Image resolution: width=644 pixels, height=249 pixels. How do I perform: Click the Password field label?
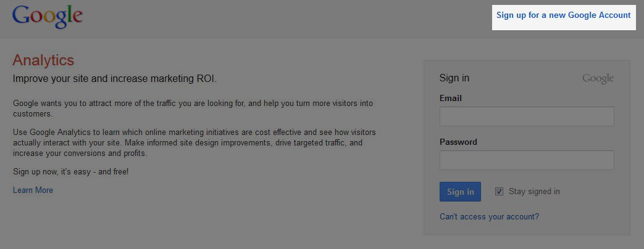(458, 142)
